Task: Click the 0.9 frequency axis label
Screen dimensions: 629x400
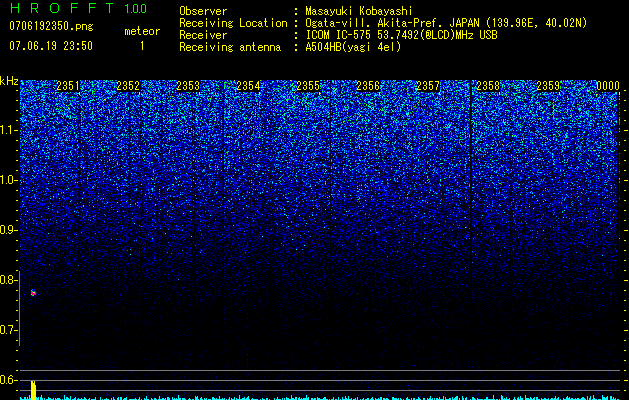Action: [x=8, y=230]
